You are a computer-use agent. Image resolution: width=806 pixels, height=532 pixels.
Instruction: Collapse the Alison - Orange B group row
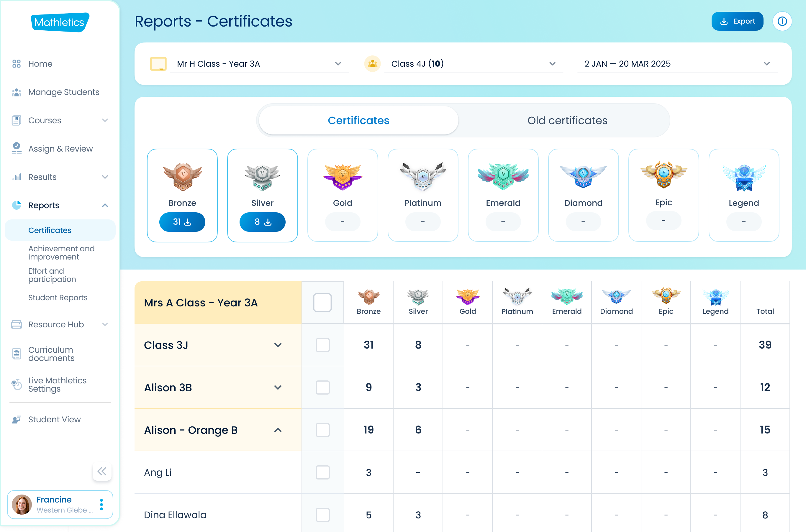(278, 430)
